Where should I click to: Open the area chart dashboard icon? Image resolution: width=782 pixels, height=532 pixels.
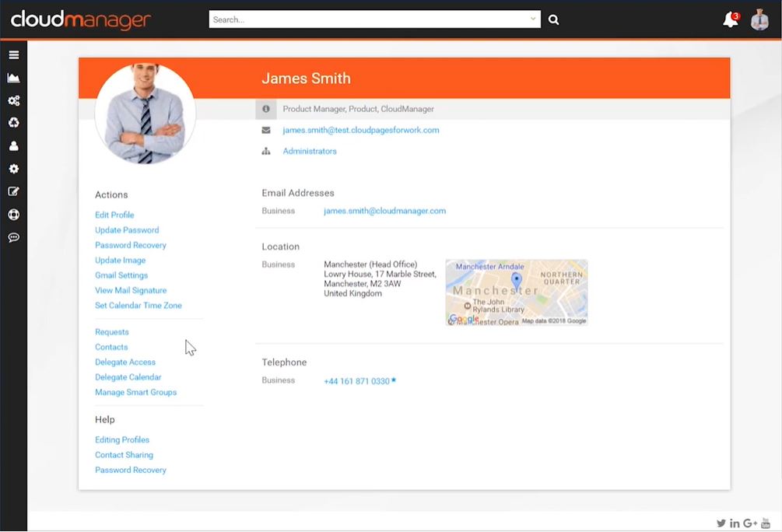14,78
